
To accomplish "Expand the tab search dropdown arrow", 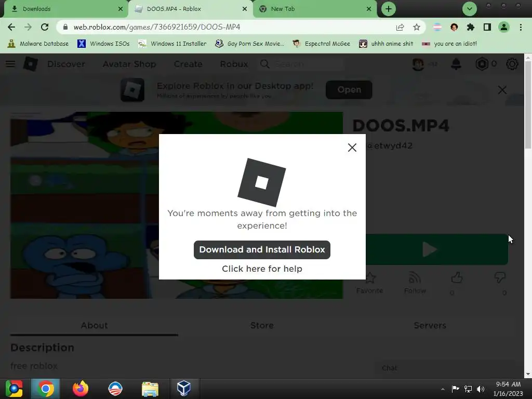I will click(470, 9).
